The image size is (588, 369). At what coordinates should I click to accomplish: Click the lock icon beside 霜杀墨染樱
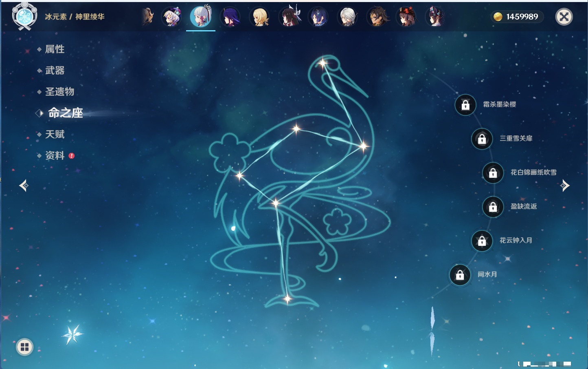(x=465, y=105)
